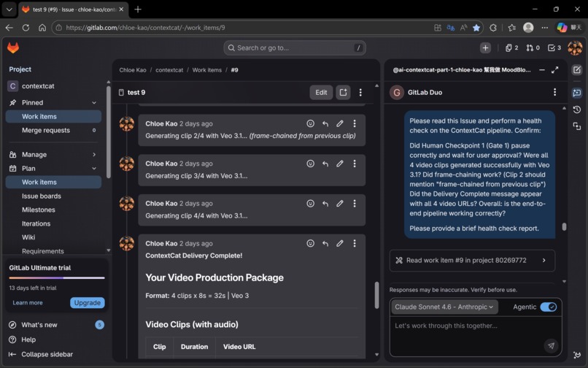The height and width of the screenshot is (368, 588).
Task: Open the GitLab home logo
Action: click(13, 47)
